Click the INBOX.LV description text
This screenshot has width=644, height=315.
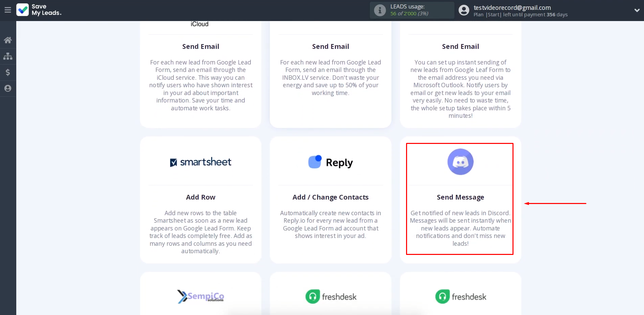click(330, 77)
